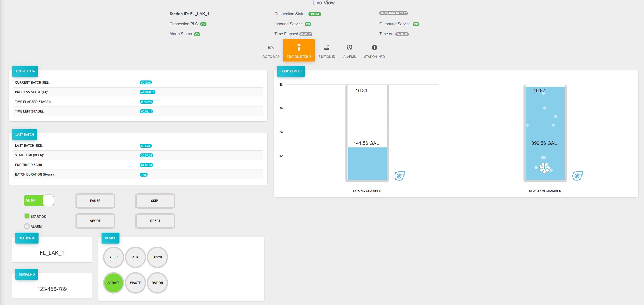The image size is (644, 305).
Task: Click the START OK indicator light
Action: click(27, 216)
